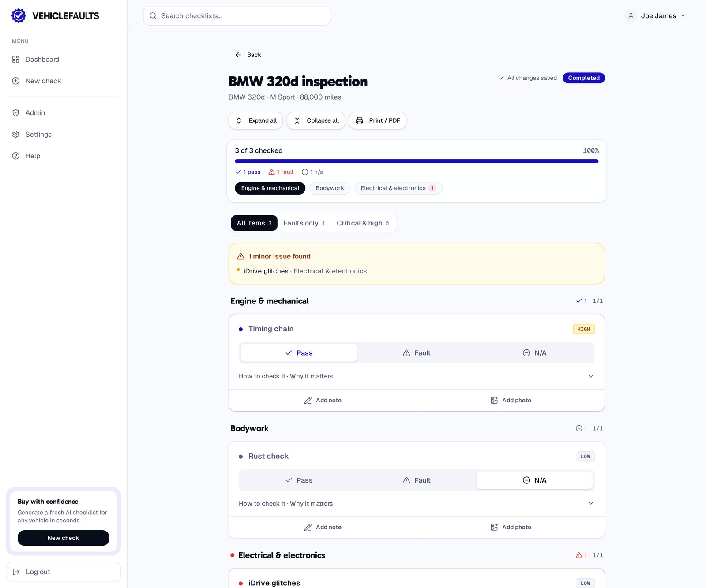This screenshot has height=588, width=706.
Task: Click the All changes saved checkmark icon
Action: click(x=501, y=78)
